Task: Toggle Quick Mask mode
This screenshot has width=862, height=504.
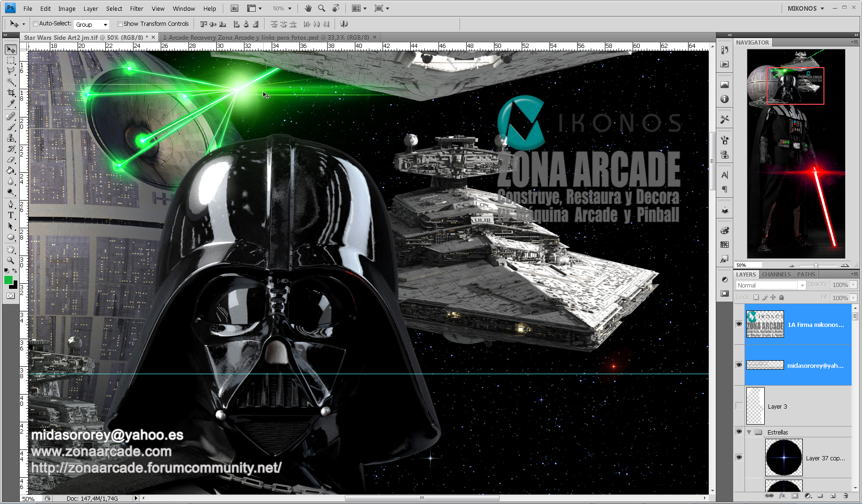Action: (x=10, y=296)
